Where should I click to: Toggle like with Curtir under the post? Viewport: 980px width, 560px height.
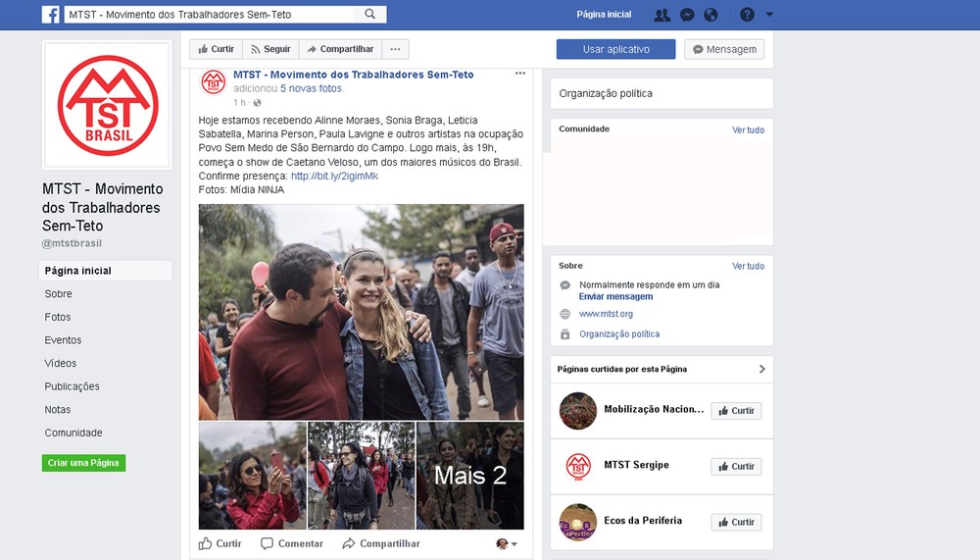[x=220, y=543]
